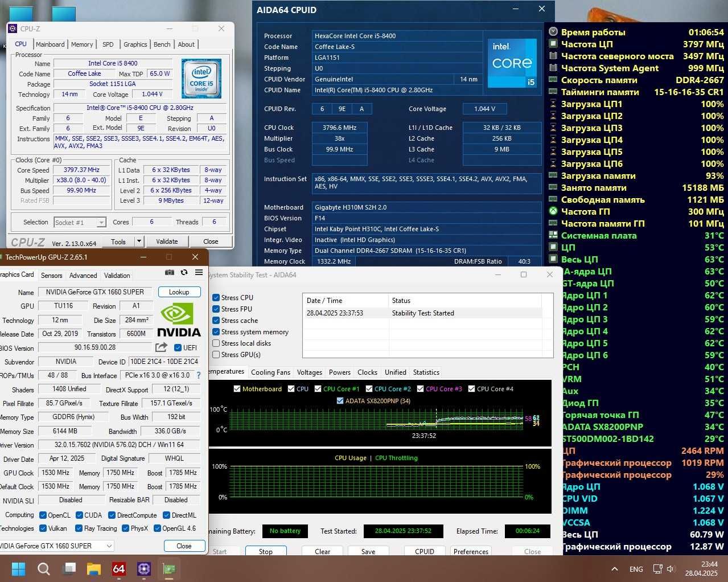Open the Bench tab in CPU-Z
Image resolution: width=728 pixels, height=582 pixels.
(x=162, y=44)
